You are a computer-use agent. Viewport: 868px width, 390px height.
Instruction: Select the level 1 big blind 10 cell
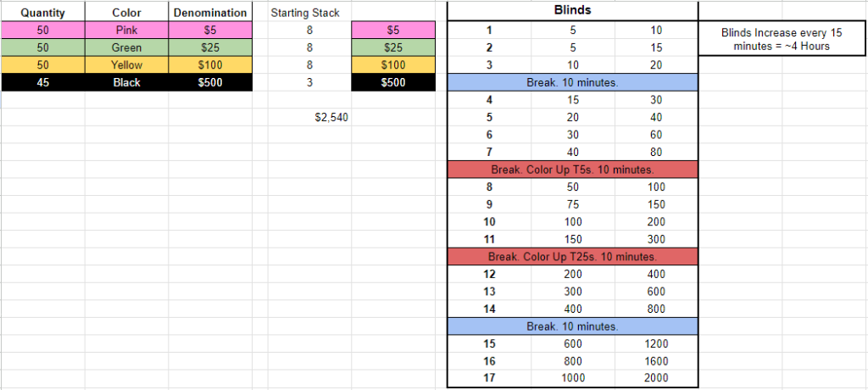click(x=656, y=31)
